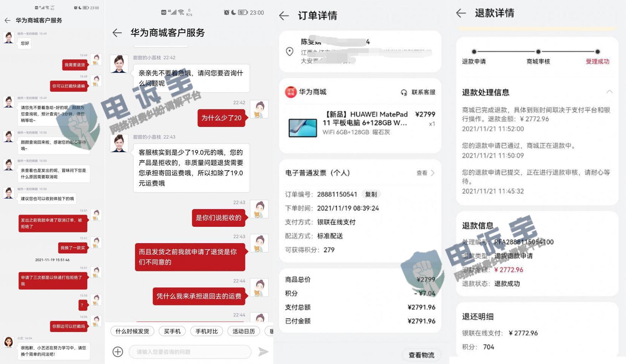Tap the customer service agent's avatar
626x364 pixels.
pyautogui.click(x=119, y=64)
